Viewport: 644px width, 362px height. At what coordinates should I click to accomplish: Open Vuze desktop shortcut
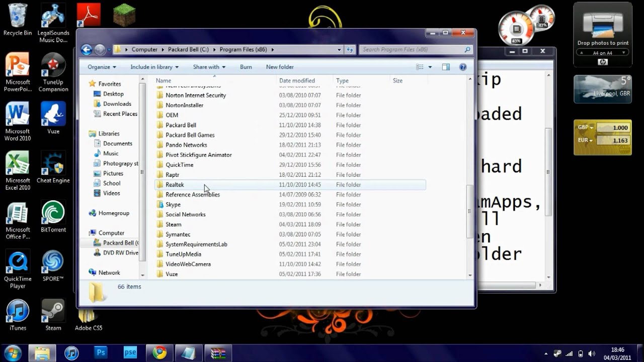[53, 118]
